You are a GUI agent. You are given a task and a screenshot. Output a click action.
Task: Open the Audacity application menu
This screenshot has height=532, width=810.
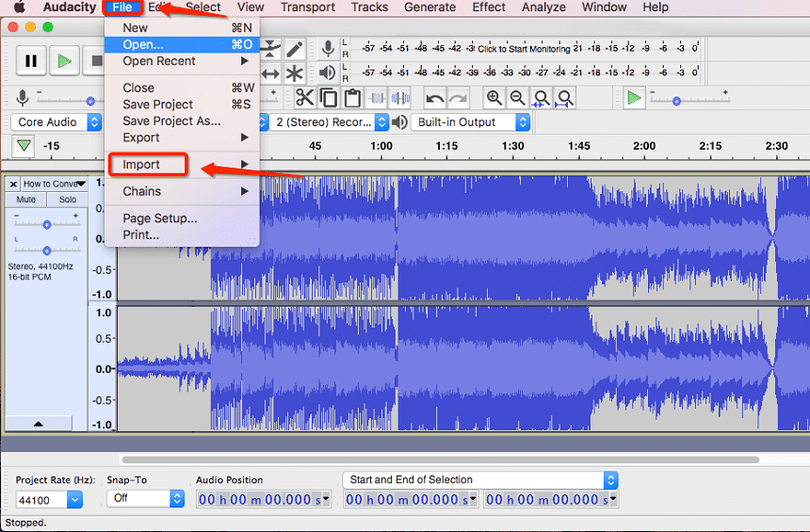point(69,7)
